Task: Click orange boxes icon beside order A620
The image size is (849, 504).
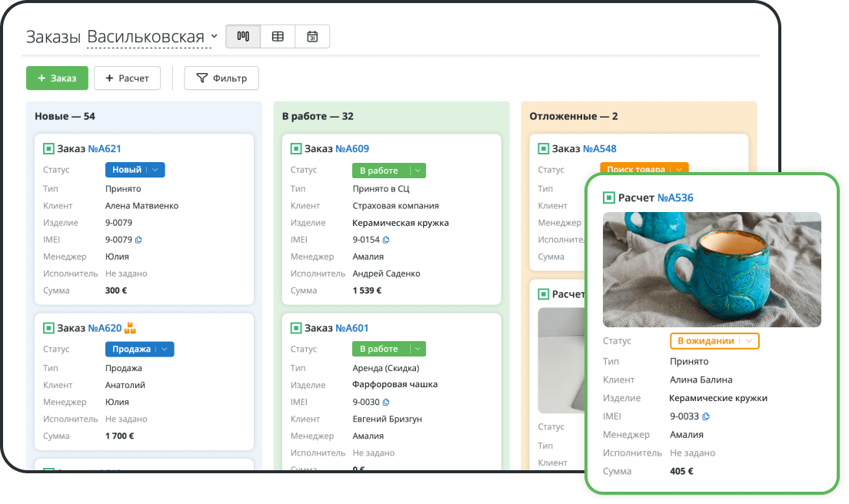Action: [x=130, y=328]
